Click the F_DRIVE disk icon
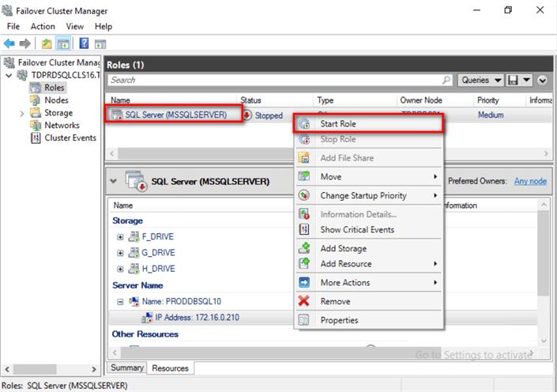The image size is (557, 392). point(134,236)
